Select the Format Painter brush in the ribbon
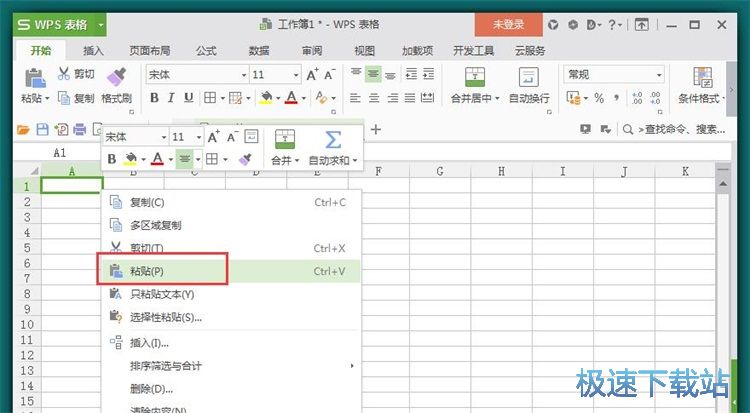The image size is (750, 413). click(x=116, y=78)
